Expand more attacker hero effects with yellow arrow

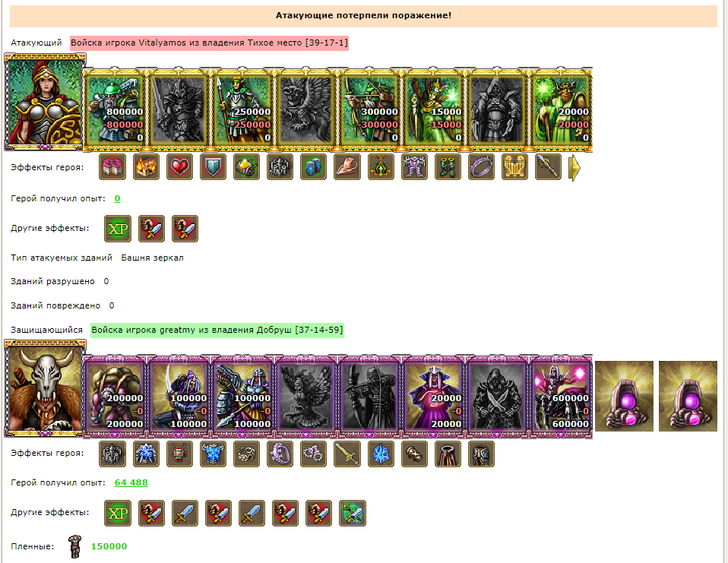coord(574,167)
